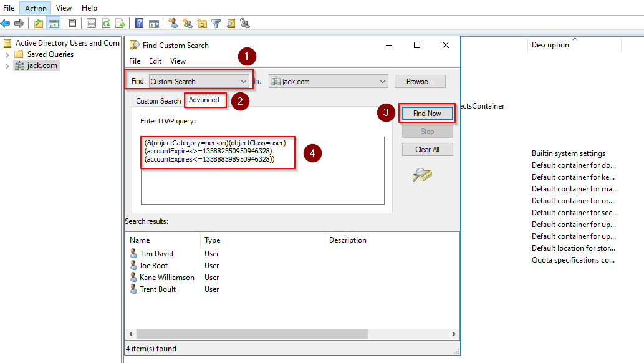Select the Create new user icon
This screenshot has height=363, width=644.
click(x=172, y=23)
